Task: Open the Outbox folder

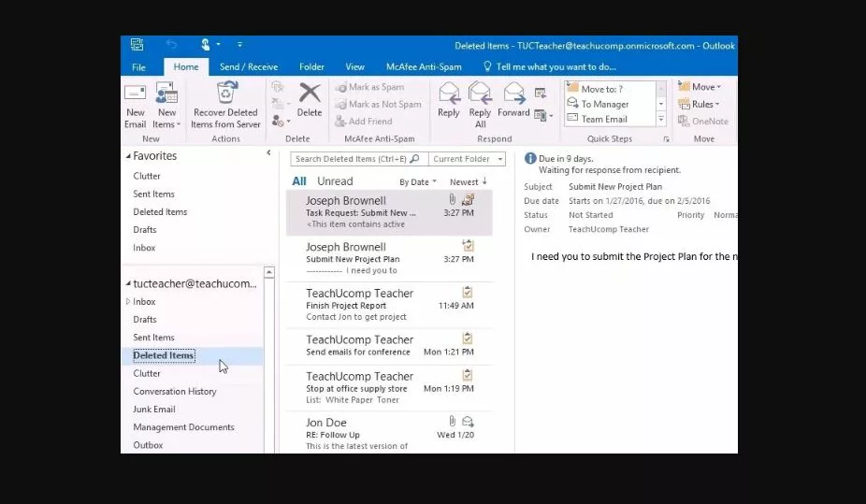Action: click(148, 445)
